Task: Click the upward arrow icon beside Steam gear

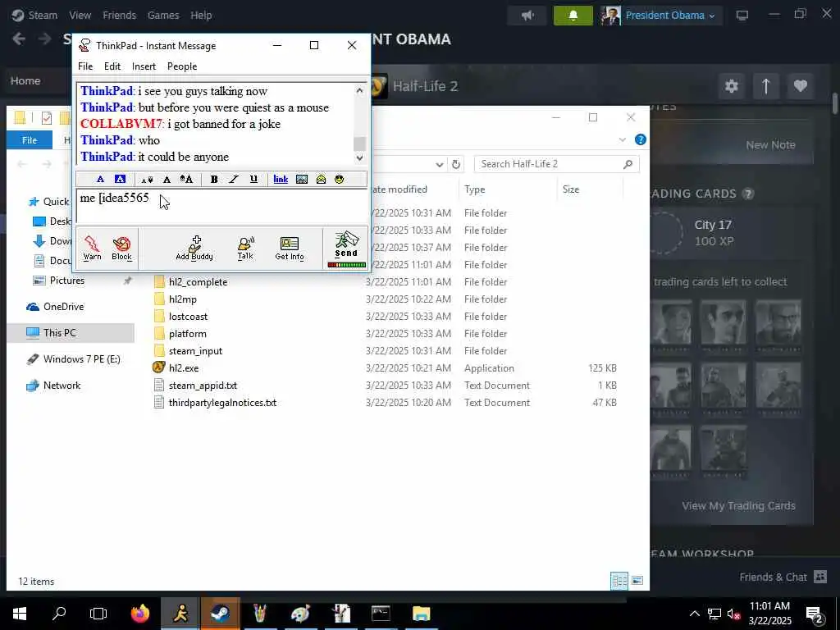Action: coord(765,85)
